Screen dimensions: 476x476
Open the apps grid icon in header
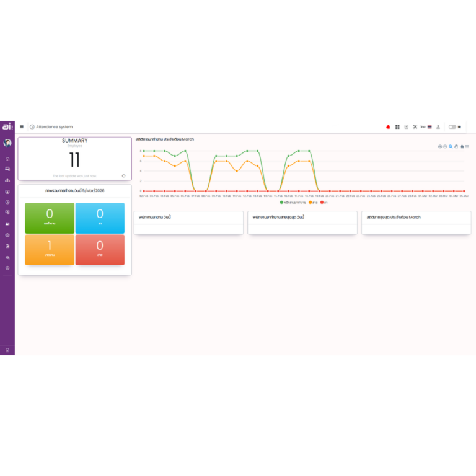pos(397,127)
